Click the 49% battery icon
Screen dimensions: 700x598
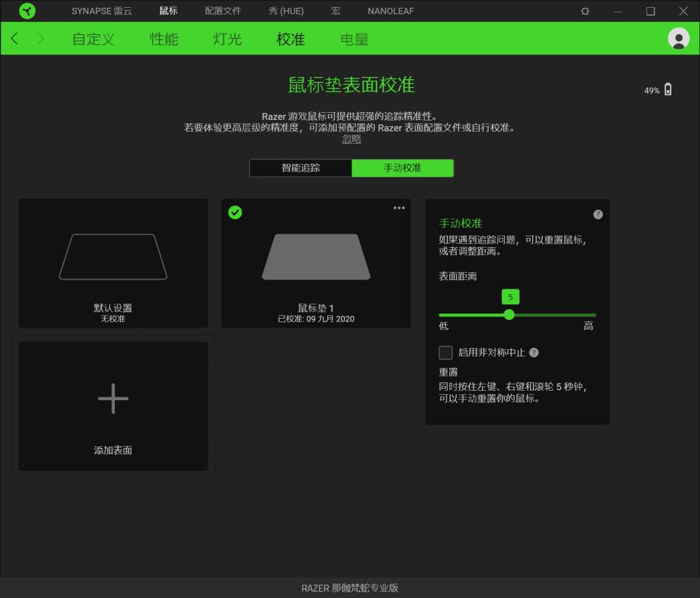[x=668, y=89]
